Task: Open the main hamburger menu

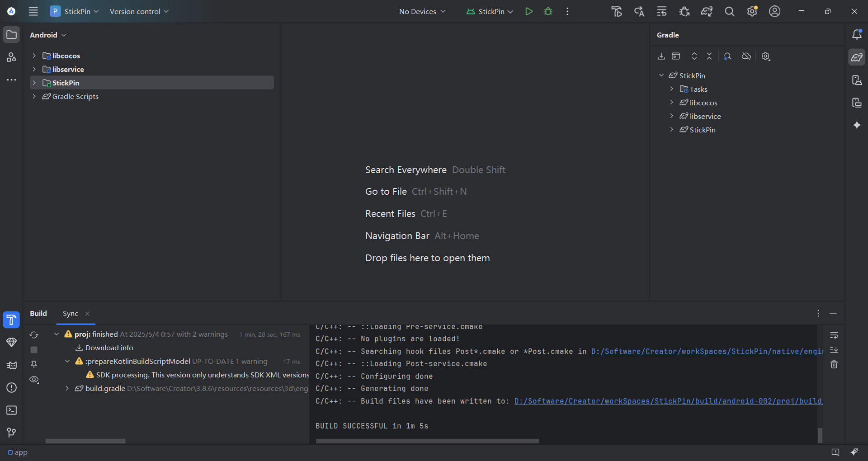Action: pyautogui.click(x=33, y=11)
